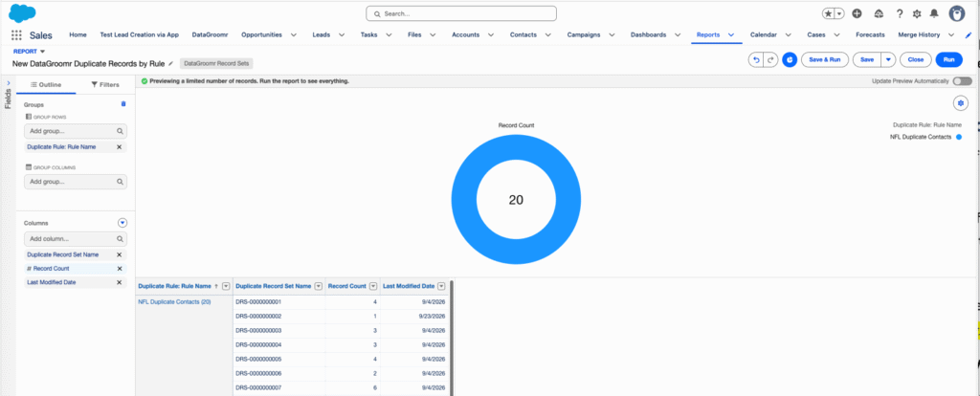
Task: Toggle Update Preview Automatically switch
Action: tap(963, 81)
